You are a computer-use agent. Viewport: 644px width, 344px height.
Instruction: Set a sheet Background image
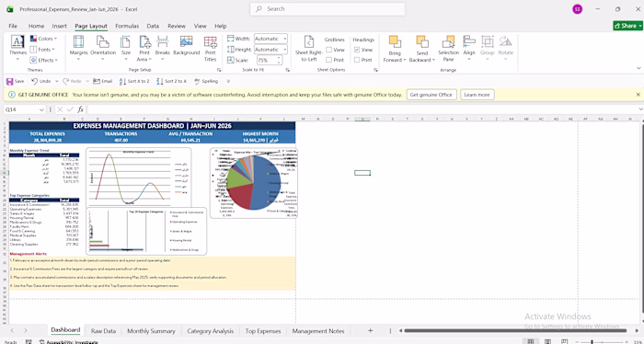(x=186, y=46)
